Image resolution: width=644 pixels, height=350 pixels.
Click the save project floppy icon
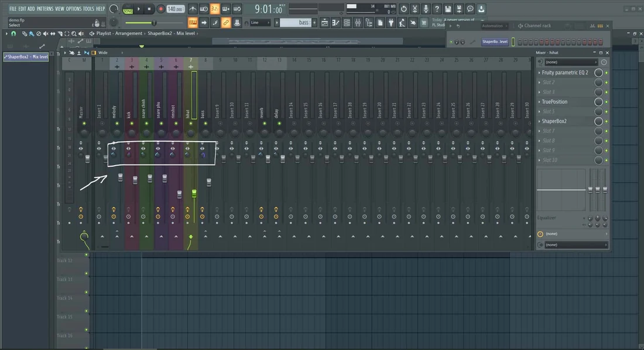[448, 9]
